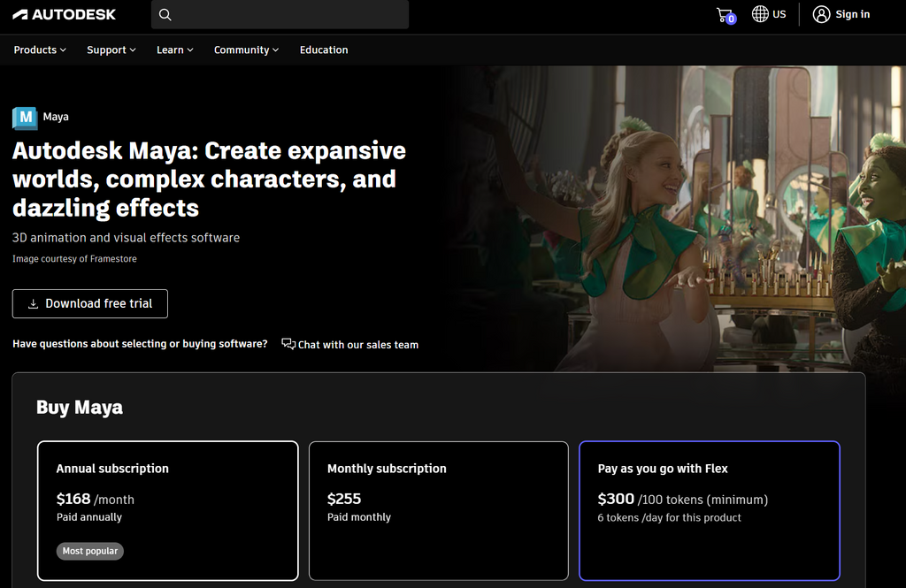Go to the Education page
The image size is (906, 588).
click(324, 50)
